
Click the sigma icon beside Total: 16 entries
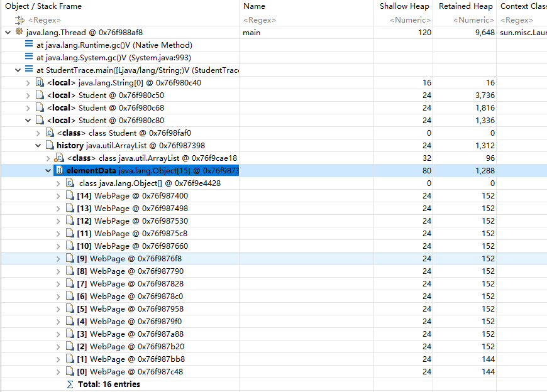point(70,384)
